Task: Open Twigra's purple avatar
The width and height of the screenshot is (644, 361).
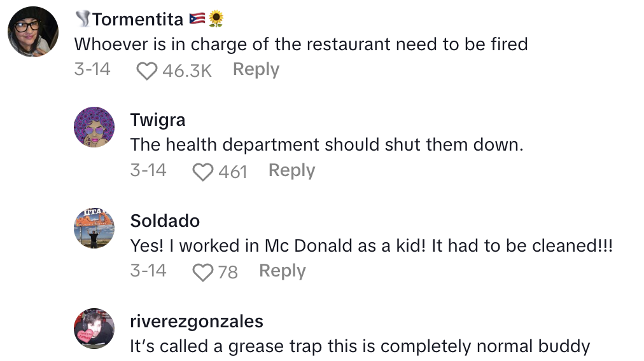Action: click(94, 127)
